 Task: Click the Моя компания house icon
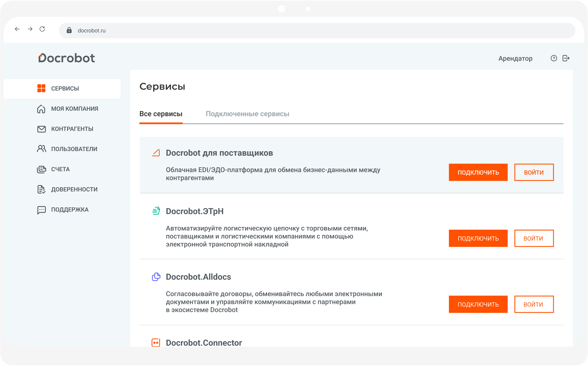click(41, 109)
